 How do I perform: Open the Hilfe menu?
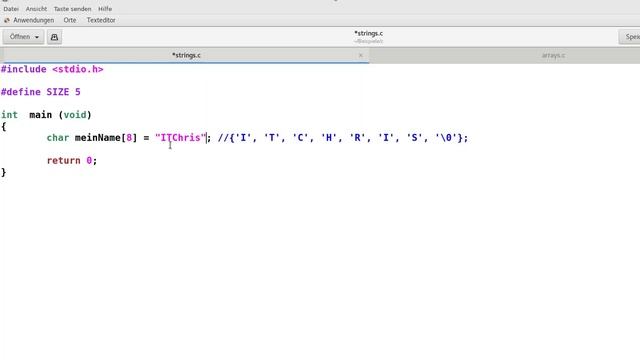click(x=105, y=9)
